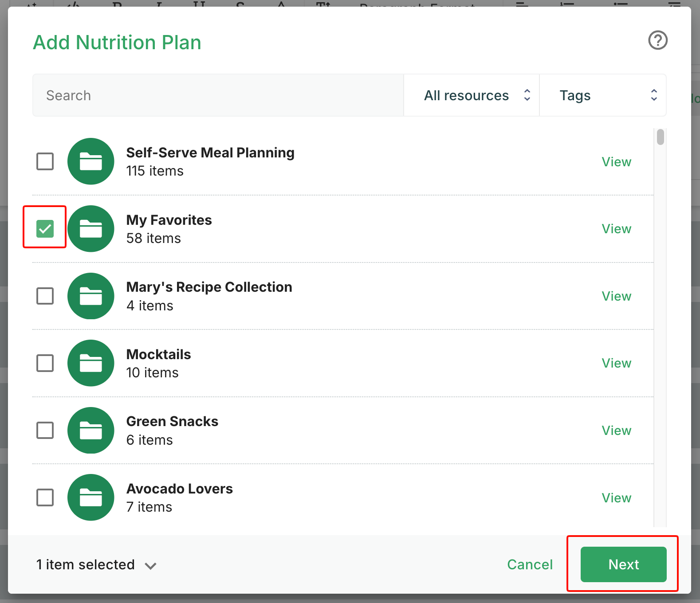
Task: Tick the Green Snacks checkbox
Action: pyautogui.click(x=45, y=430)
